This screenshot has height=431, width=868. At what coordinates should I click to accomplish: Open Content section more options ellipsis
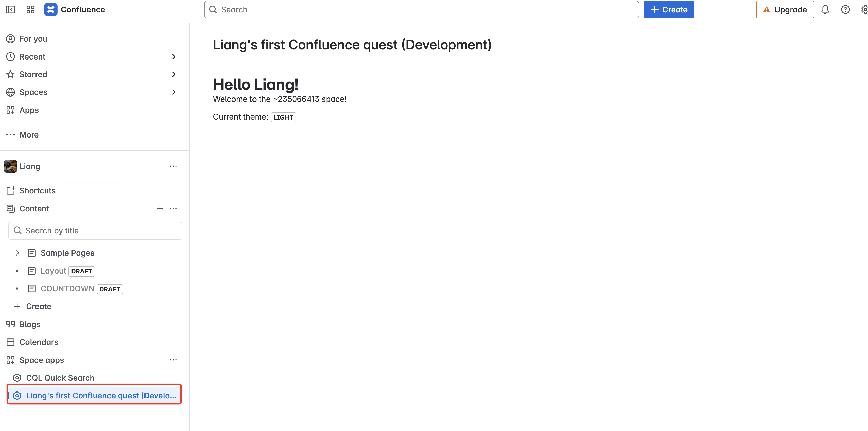[173, 208]
